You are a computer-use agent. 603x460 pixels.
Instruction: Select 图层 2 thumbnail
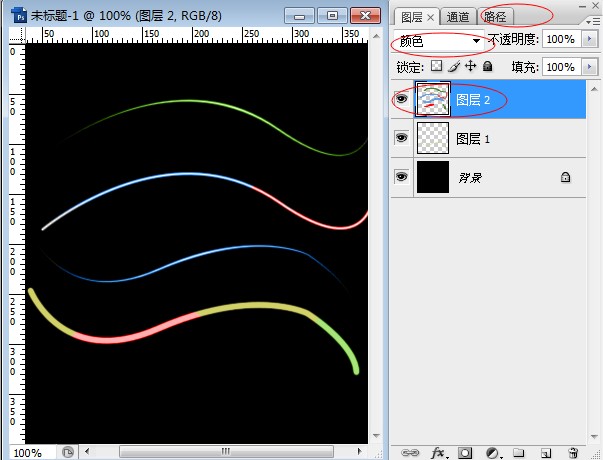click(433, 99)
